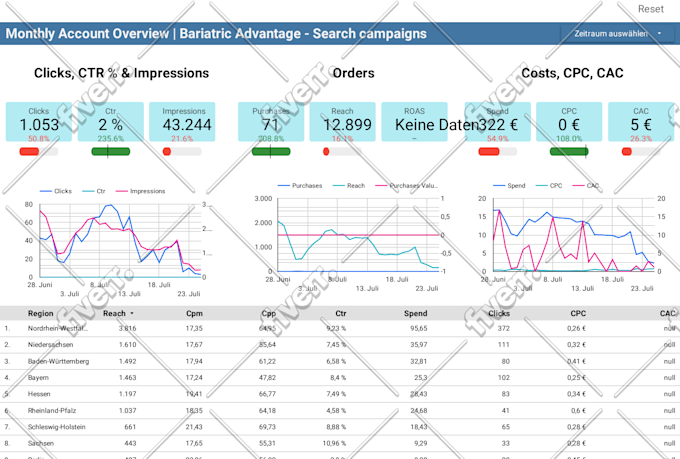Toggle the Spend series in costs chart legend

click(x=509, y=186)
